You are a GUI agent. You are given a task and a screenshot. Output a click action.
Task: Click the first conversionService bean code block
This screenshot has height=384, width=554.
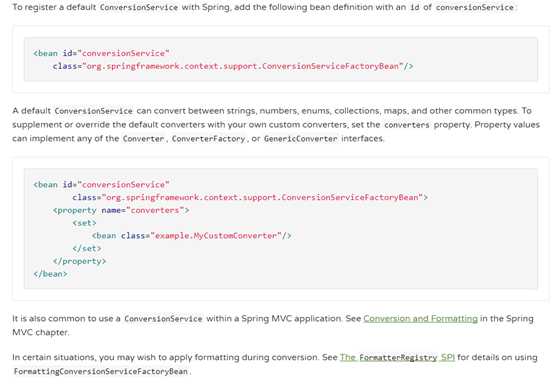coord(281,60)
